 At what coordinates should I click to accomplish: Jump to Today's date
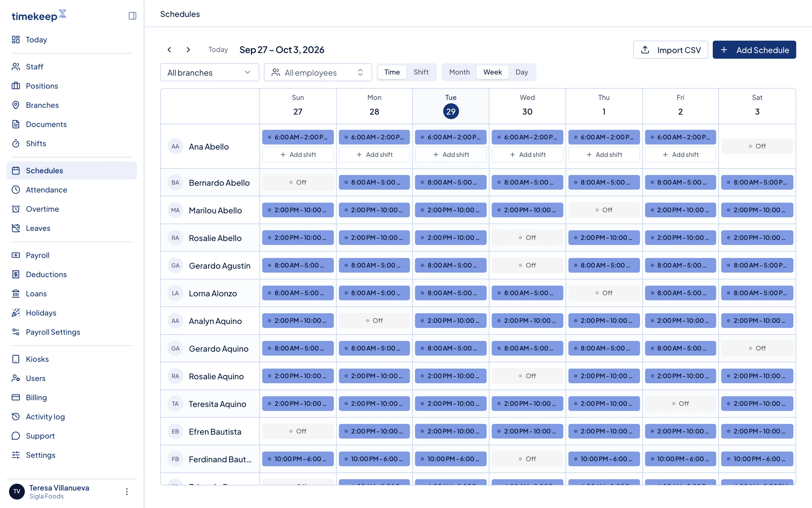click(218, 50)
